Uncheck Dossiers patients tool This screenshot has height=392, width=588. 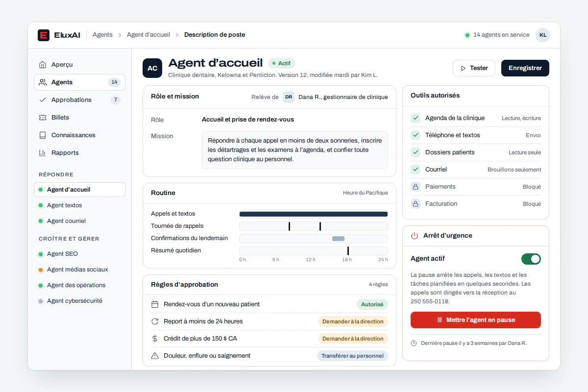pyautogui.click(x=416, y=152)
